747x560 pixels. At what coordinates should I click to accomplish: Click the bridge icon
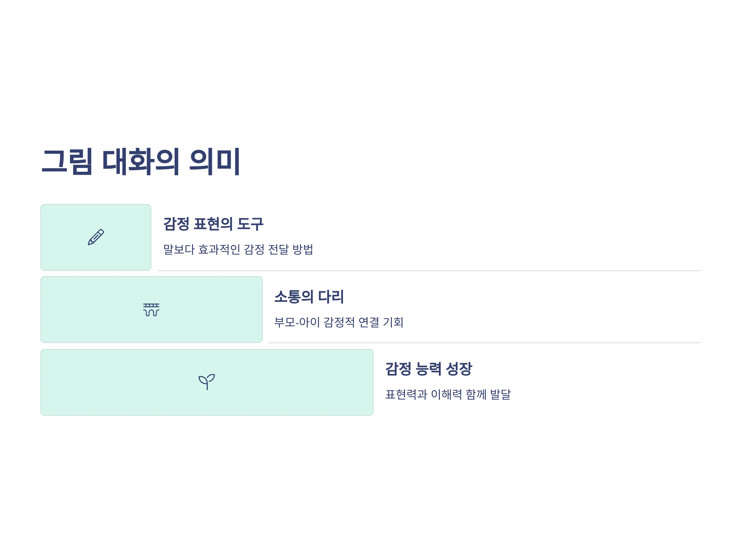pyautogui.click(x=151, y=310)
